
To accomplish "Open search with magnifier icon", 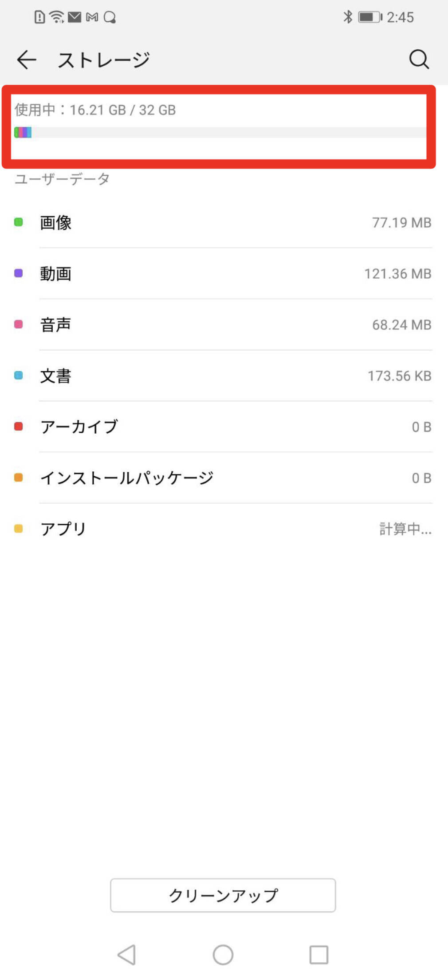I will click(x=419, y=59).
